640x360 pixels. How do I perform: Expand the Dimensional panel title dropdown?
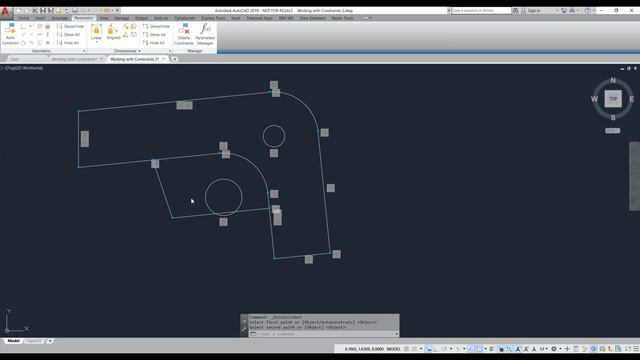[x=128, y=51]
